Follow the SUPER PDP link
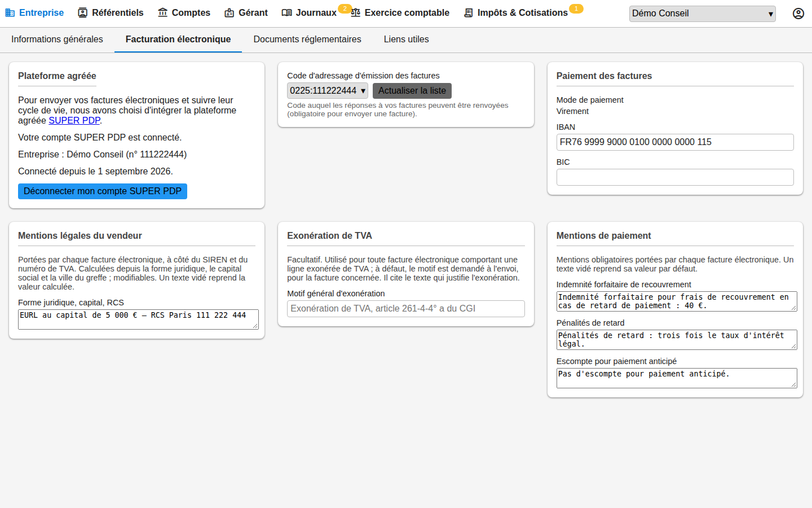The width and height of the screenshot is (812, 508). click(x=74, y=120)
